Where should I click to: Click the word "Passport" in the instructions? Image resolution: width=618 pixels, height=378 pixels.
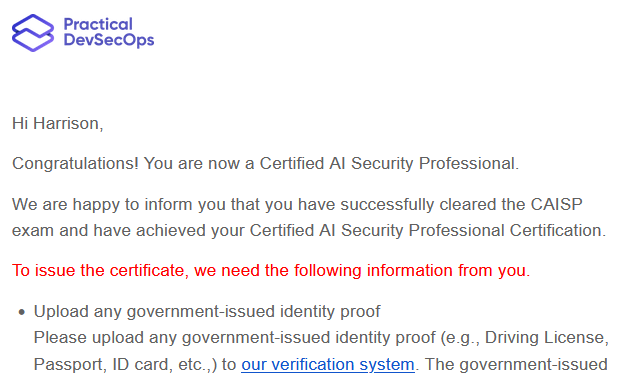(67, 365)
